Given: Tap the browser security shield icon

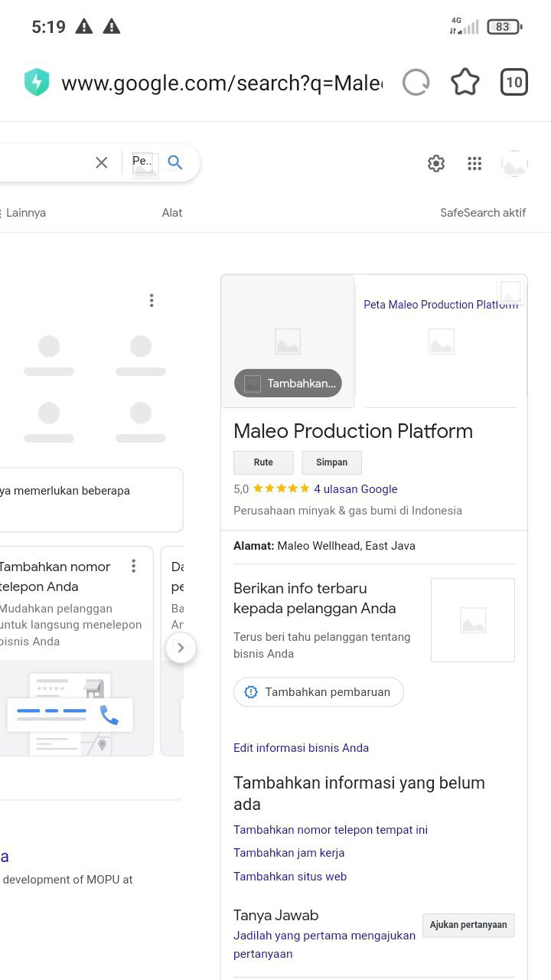Looking at the screenshot, I should tap(37, 83).
